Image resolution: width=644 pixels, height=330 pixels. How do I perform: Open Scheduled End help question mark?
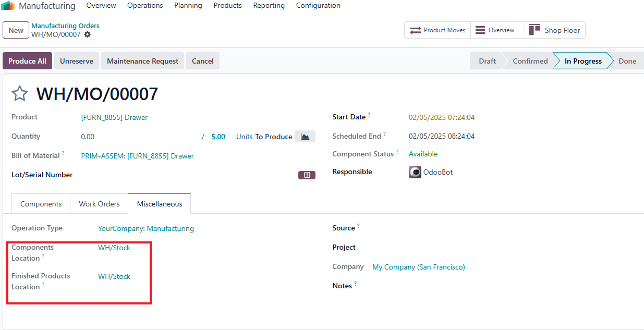385,133
